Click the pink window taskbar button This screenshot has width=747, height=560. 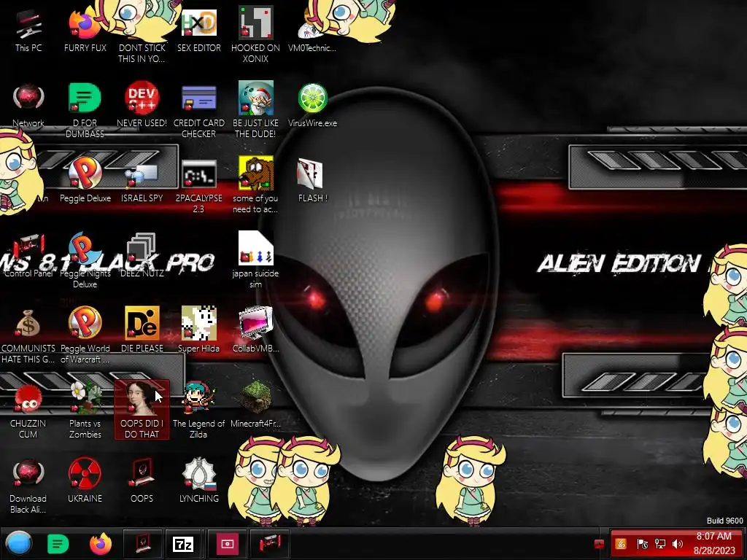[x=227, y=544]
